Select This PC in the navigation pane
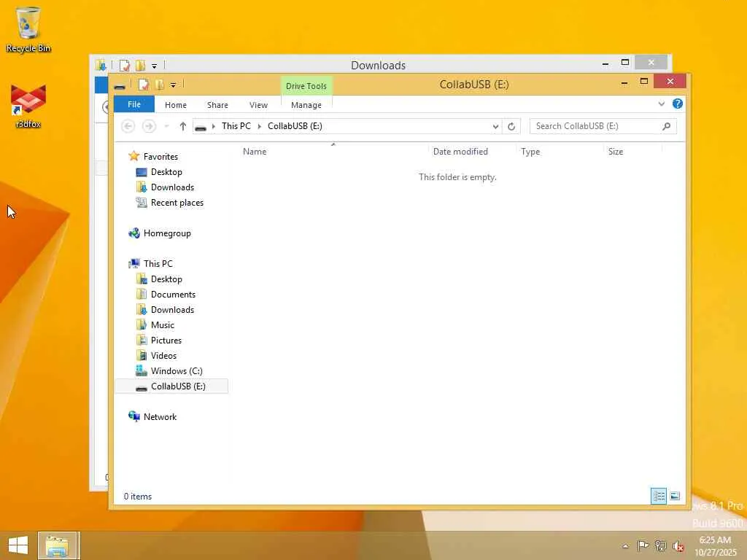 [x=158, y=264]
